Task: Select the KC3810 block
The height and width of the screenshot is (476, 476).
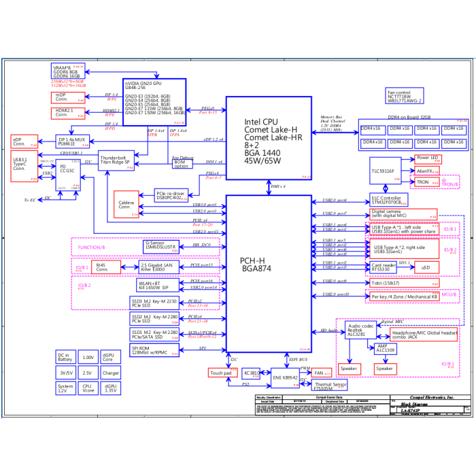Action: click(251, 373)
